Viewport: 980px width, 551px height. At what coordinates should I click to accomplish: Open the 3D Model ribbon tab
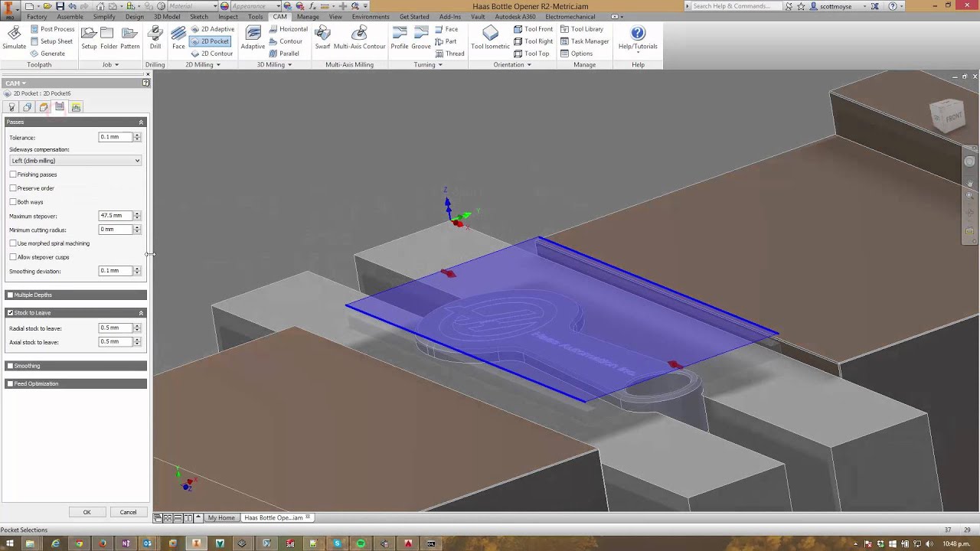pyautogui.click(x=167, y=17)
